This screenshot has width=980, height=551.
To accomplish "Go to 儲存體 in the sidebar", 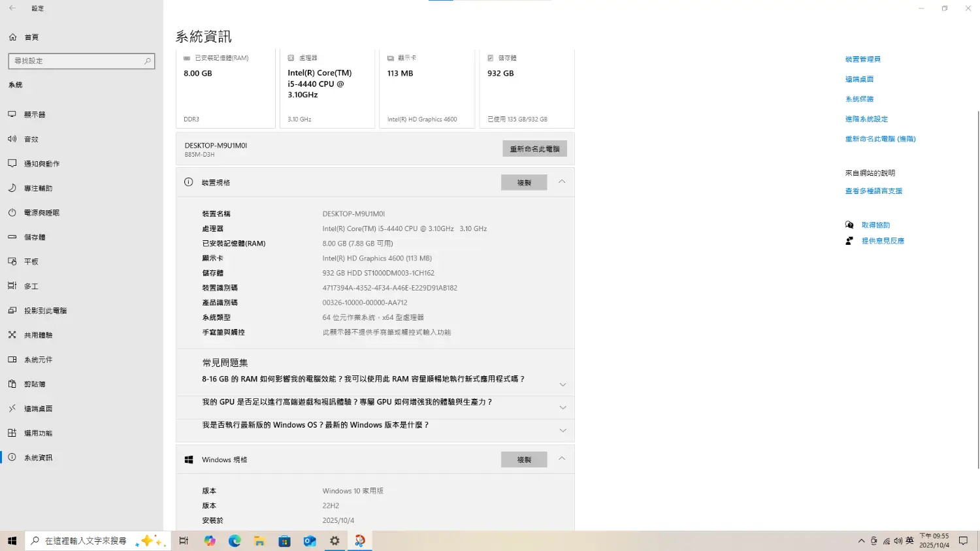I will pyautogui.click(x=35, y=237).
